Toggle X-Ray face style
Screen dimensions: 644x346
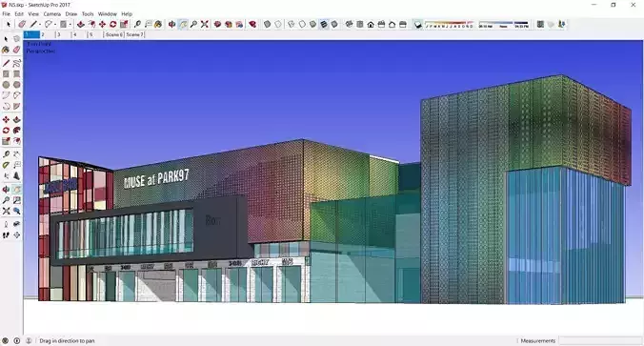tap(267, 25)
